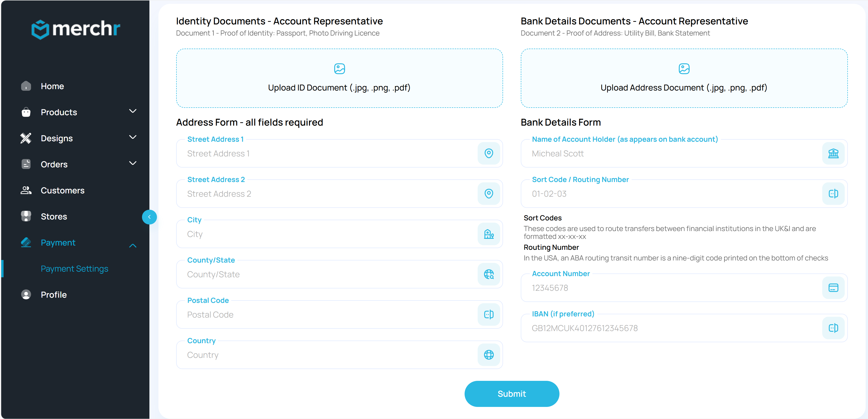Click the map pin icon in Street Address 1
The height and width of the screenshot is (419, 868).
(489, 154)
